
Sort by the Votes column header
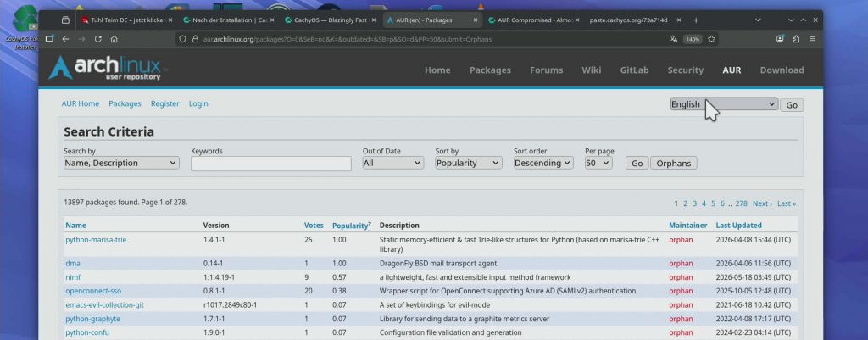click(314, 226)
